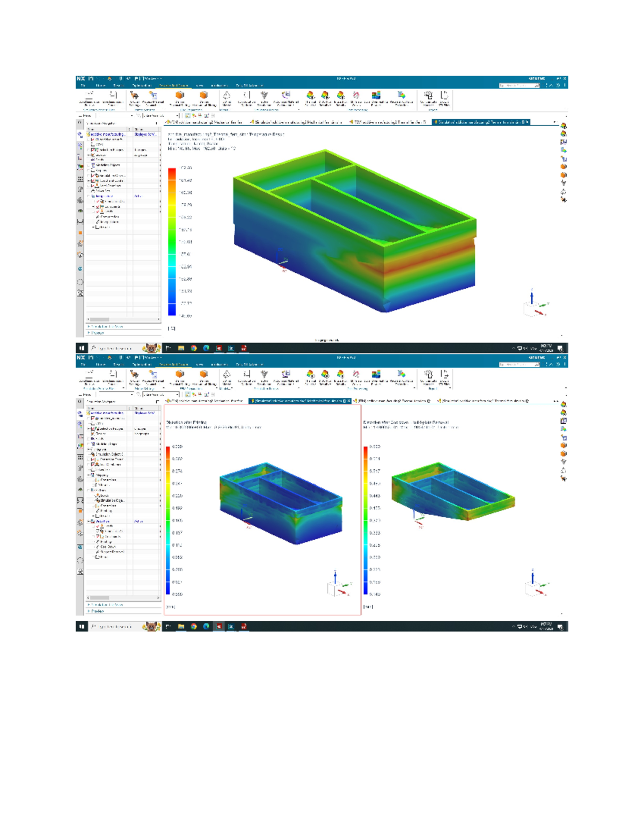
Task: Click the orange cube icon in the upper ribbon
Action: 180,95
